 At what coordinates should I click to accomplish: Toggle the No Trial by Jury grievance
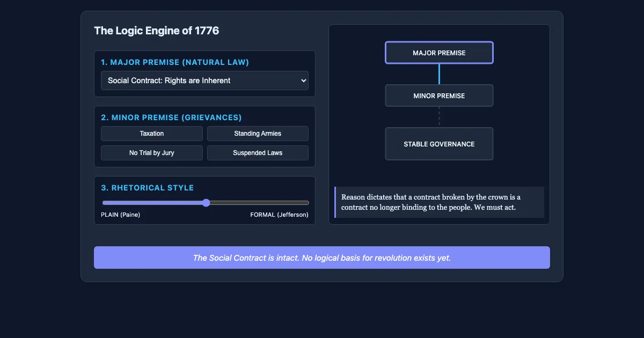pyautogui.click(x=152, y=153)
